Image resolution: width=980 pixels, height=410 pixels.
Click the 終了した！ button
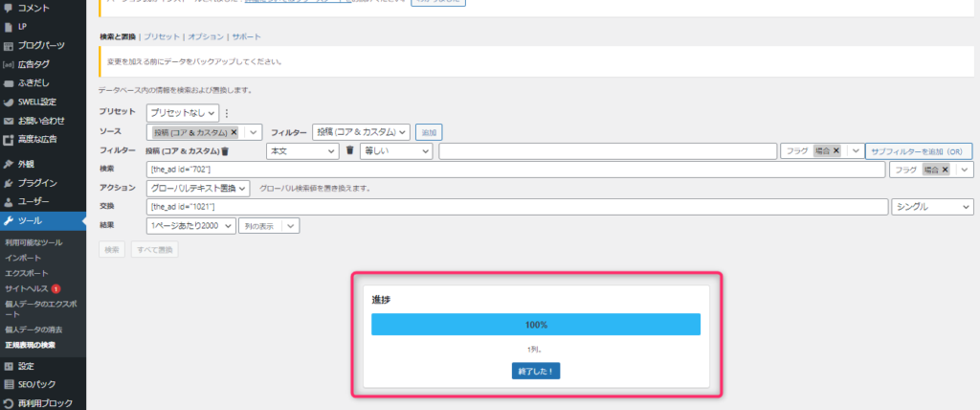(x=536, y=371)
